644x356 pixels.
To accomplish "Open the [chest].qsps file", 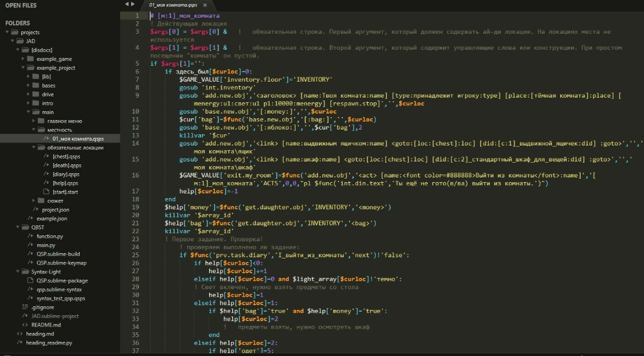I will coord(66,156).
